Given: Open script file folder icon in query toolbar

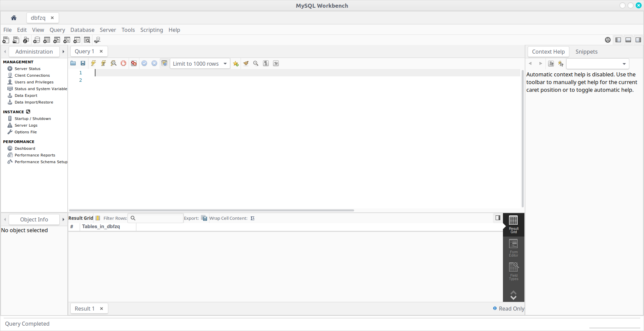Looking at the screenshot, I should coord(73,63).
